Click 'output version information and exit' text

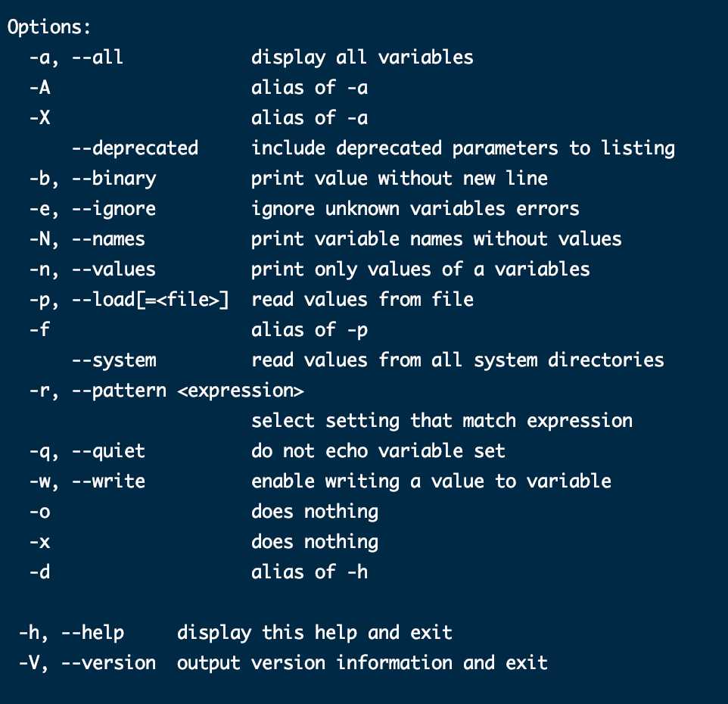coord(362,663)
